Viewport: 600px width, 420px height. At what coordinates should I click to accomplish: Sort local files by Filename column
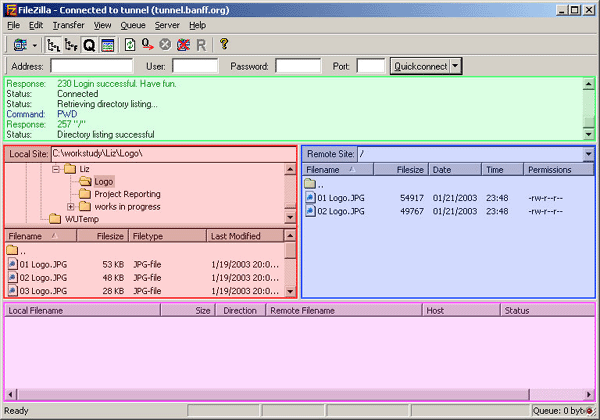point(41,236)
